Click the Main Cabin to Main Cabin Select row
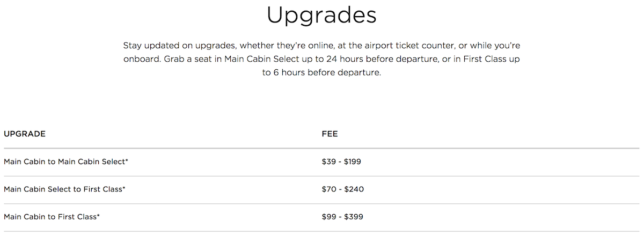The image size is (644, 235). coord(321,161)
